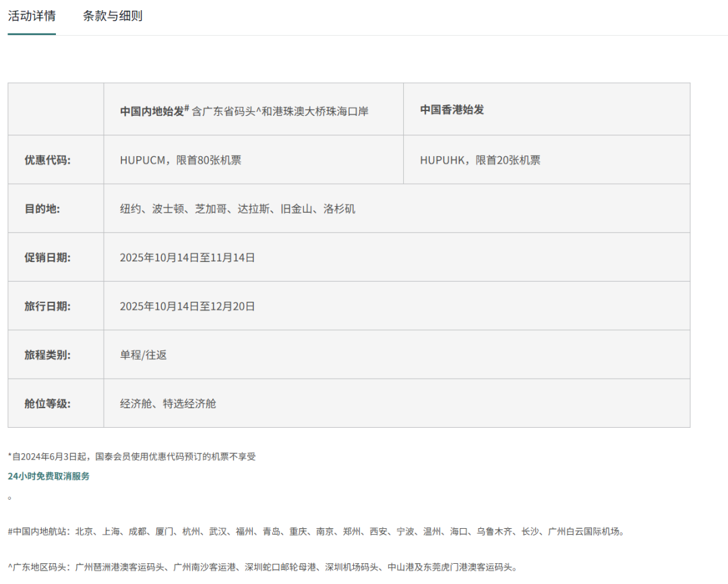Click the 优惠代码 row label
The height and width of the screenshot is (584, 728).
coord(47,160)
